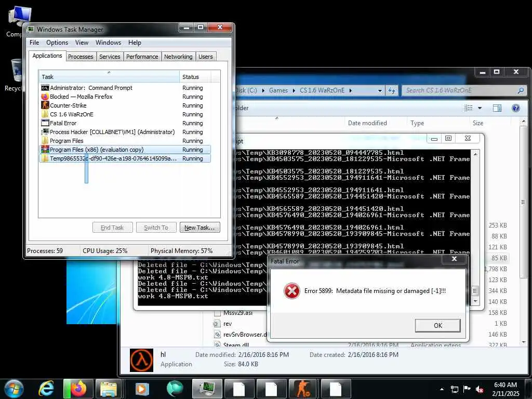This screenshot has width=532, height=399.
Task: Select Blocked — Mozilla Firefox task
Action: coord(125,97)
